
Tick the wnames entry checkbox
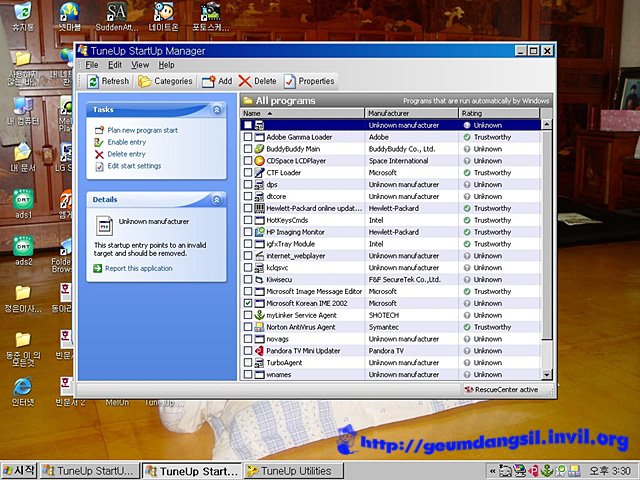(x=248, y=374)
